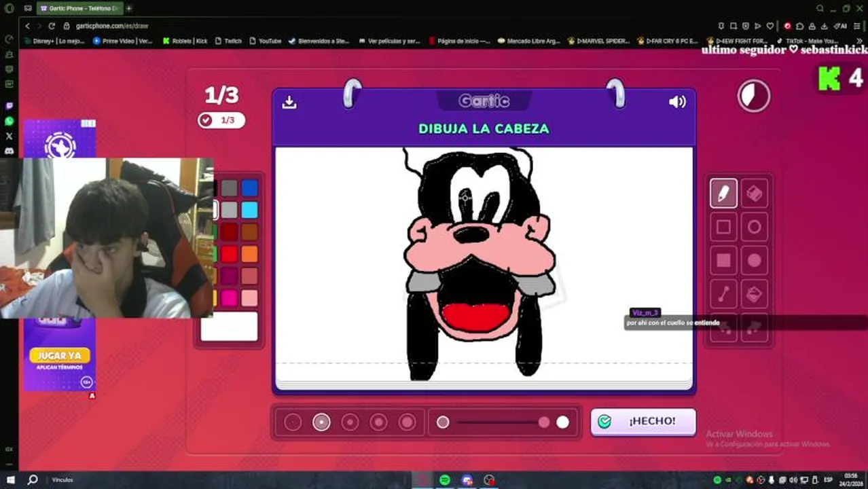This screenshot has height=489, width=868.
Task: Pick the filled rectangle tool
Action: click(x=723, y=261)
